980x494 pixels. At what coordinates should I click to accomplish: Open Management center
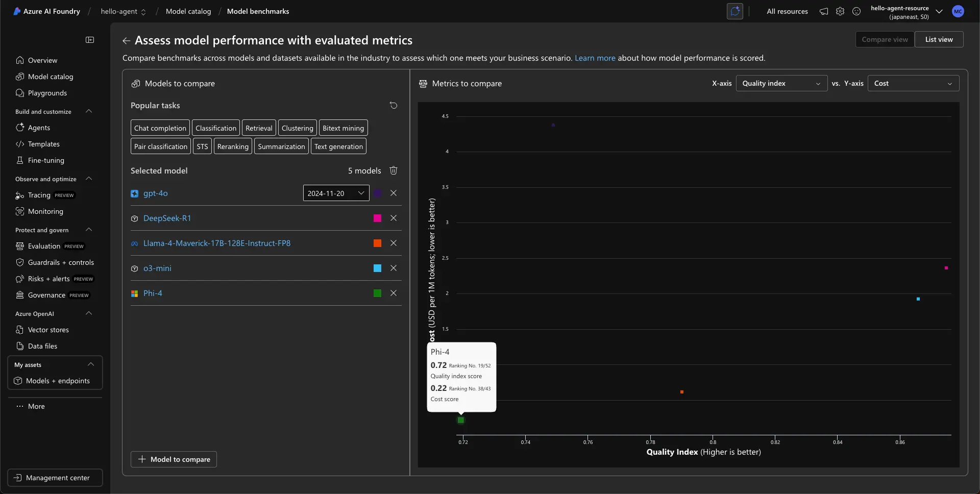pos(55,478)
